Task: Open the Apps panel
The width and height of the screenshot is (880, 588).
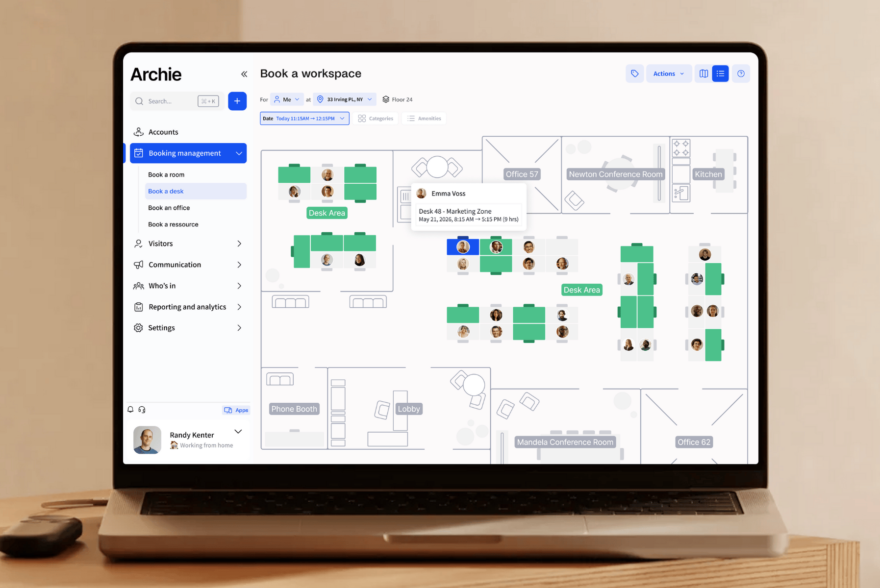Action: point(236,410)
